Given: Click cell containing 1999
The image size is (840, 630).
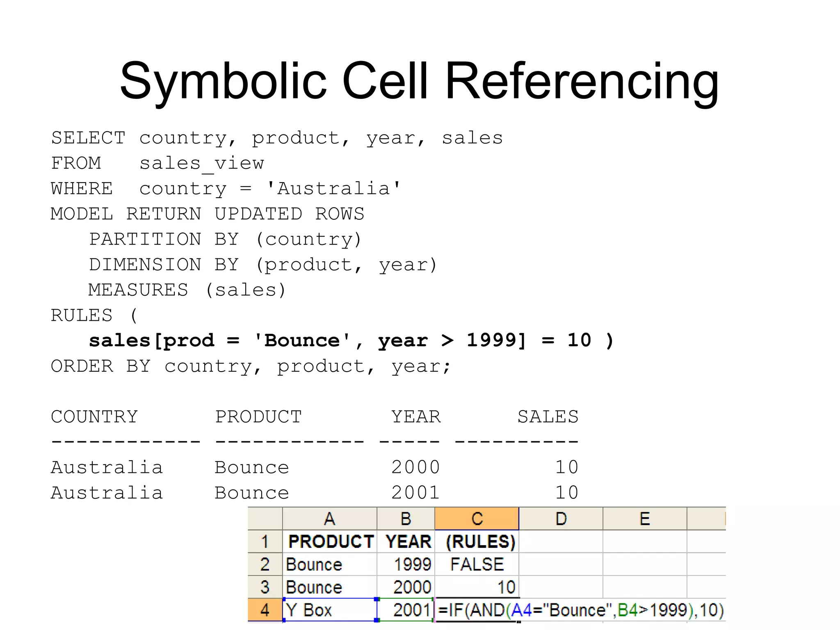Looking at the screenshot, I should point(406,564).
